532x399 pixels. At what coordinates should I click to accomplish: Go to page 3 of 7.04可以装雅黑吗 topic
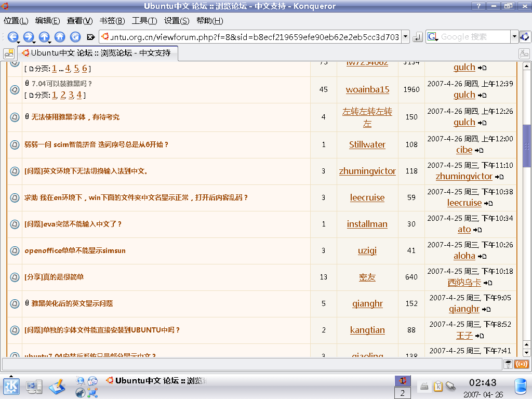(71, 95)
